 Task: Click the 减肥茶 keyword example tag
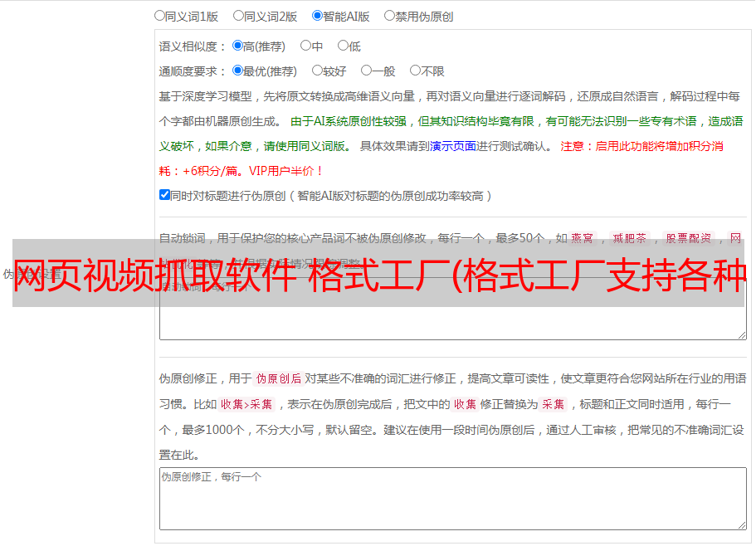(629, 238)
